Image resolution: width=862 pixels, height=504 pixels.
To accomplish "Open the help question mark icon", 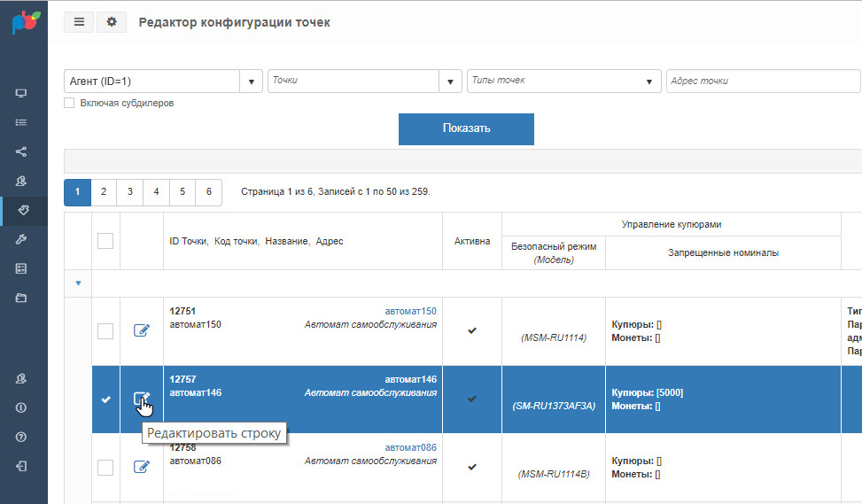I will click(x=21, y=437).
